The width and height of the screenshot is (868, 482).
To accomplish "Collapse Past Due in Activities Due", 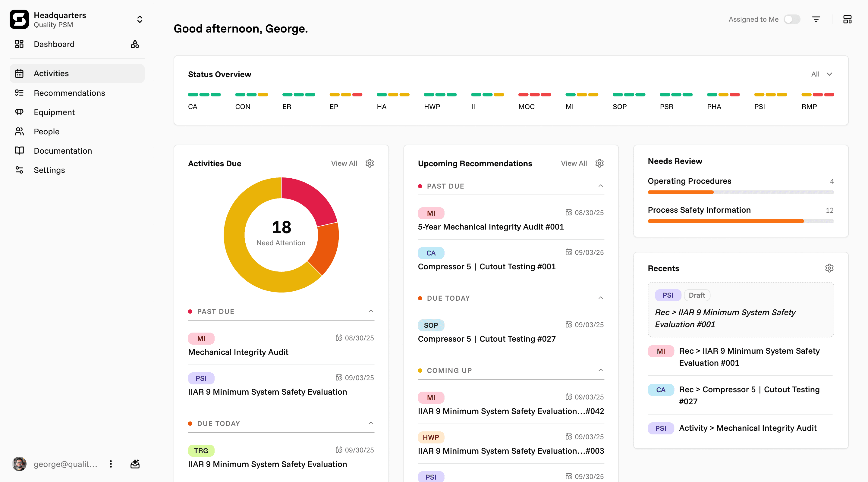I will (371, 311).
